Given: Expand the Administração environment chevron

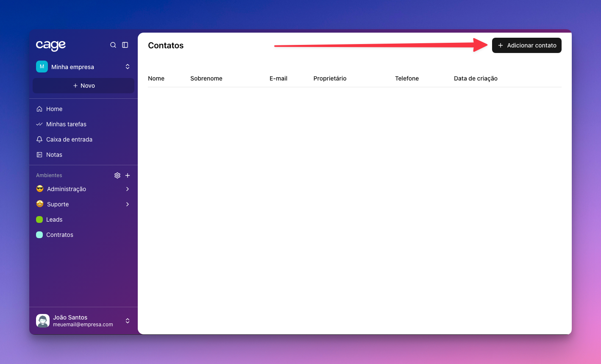Looking at the screenshot, I should tap(128, 189).
